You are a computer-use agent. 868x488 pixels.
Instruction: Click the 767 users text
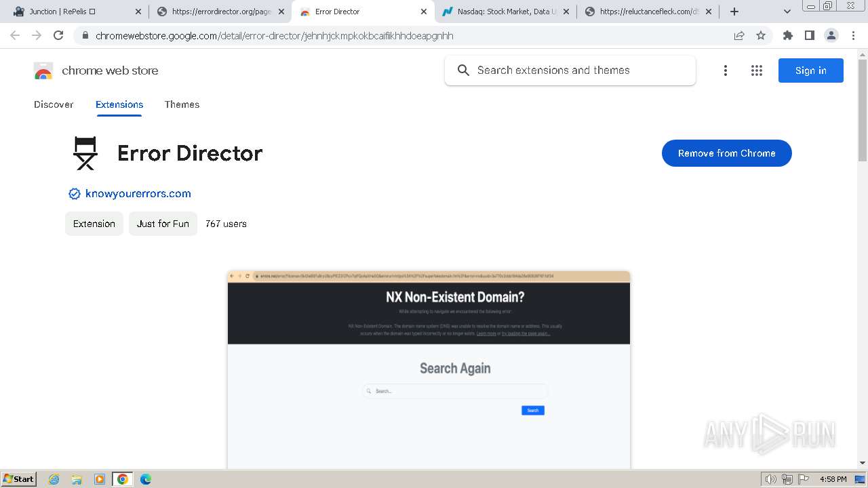[x=226, y=224]
